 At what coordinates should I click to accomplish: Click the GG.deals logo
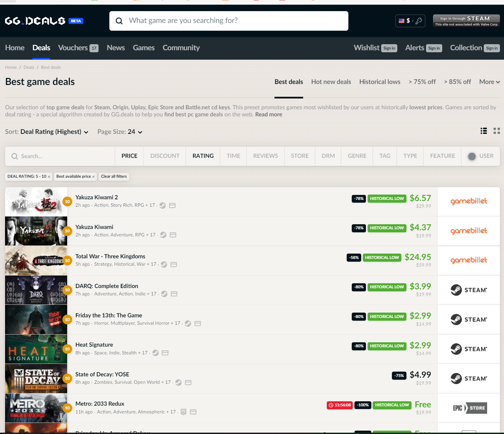(x=35, y=21)
